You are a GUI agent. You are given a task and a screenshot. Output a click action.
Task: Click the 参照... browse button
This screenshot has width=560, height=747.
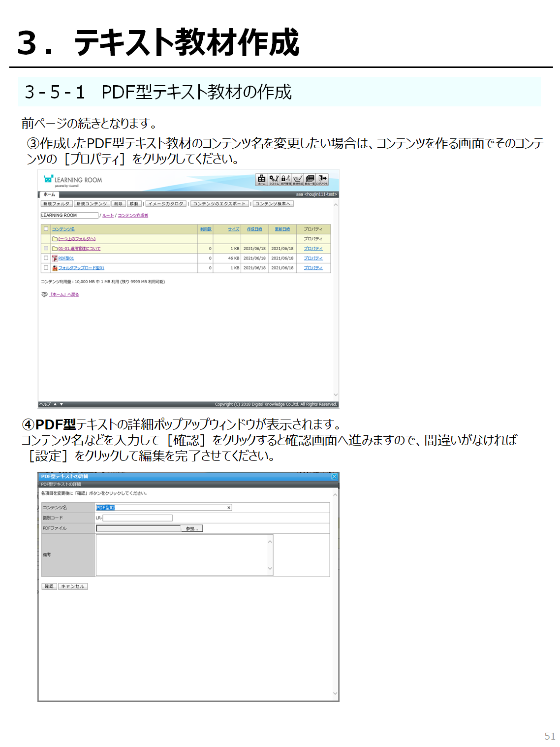pyautogui.click(x=192, y=528)
